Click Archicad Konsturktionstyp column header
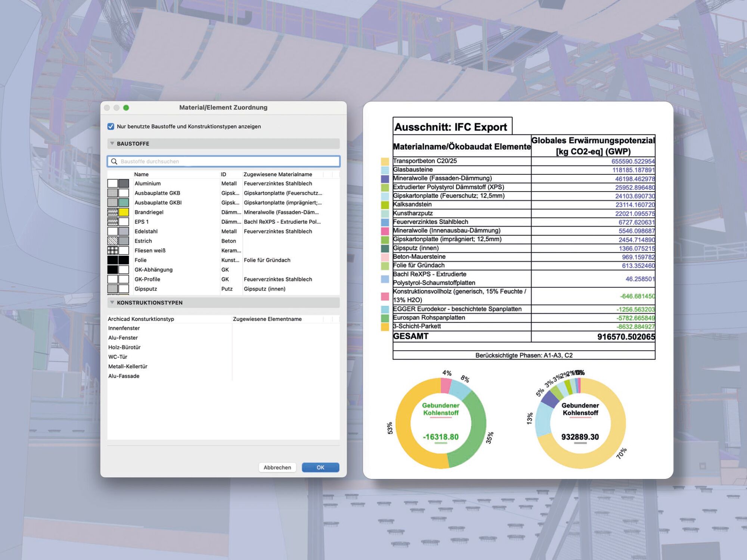Image resolution: width=747 pixels, height=560 pixels. [x=141, y=319]
